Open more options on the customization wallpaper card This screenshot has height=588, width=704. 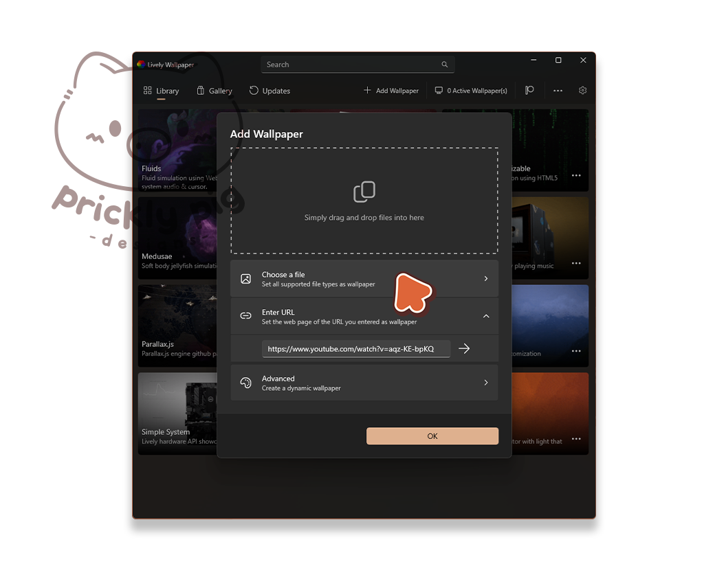pos(576,351)
